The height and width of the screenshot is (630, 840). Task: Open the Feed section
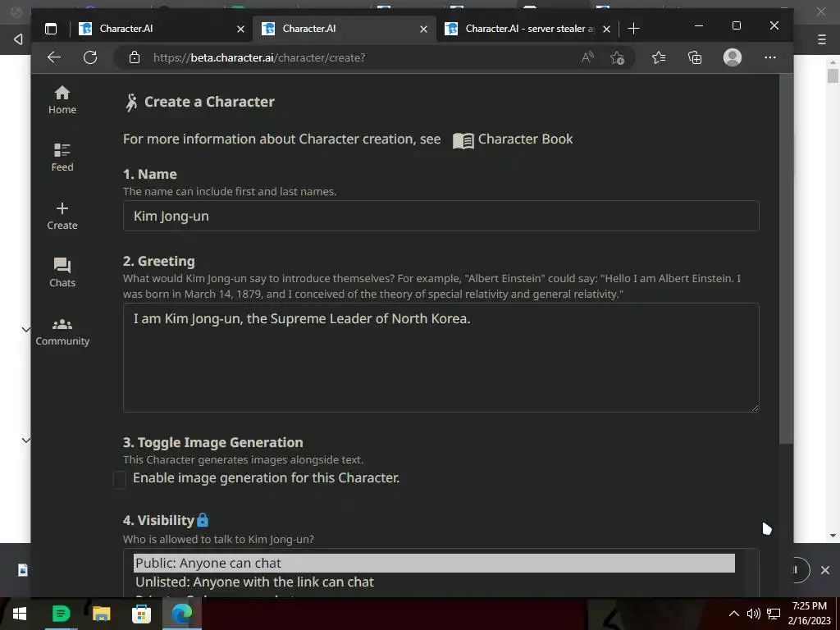tap(62, 157)
